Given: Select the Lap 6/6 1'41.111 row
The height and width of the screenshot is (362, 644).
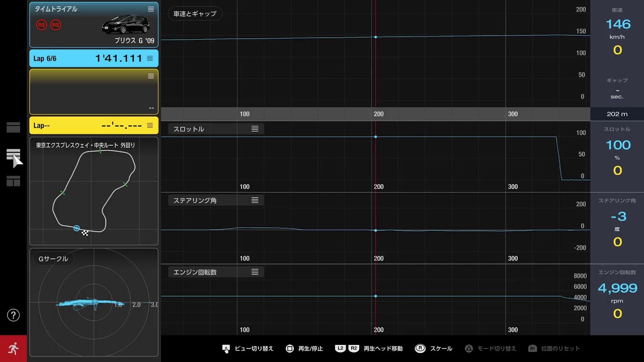Looking at the screenshot, I should pyautogui.click(x=94, y=58).
